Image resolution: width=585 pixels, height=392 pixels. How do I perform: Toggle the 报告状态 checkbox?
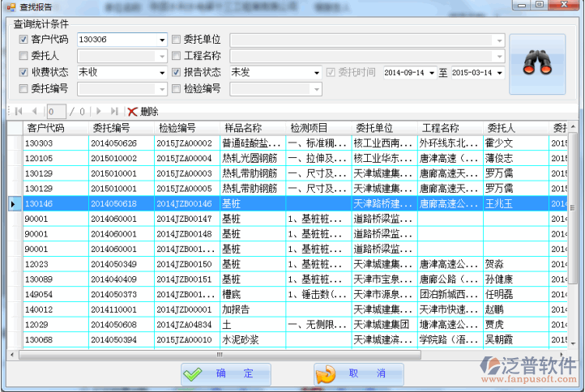point(177,72)
